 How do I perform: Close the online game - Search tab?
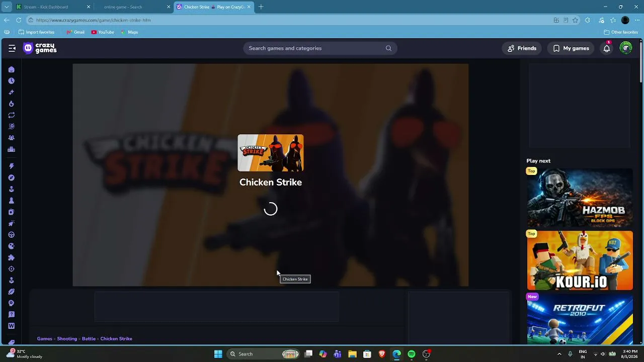click(169, 7)
